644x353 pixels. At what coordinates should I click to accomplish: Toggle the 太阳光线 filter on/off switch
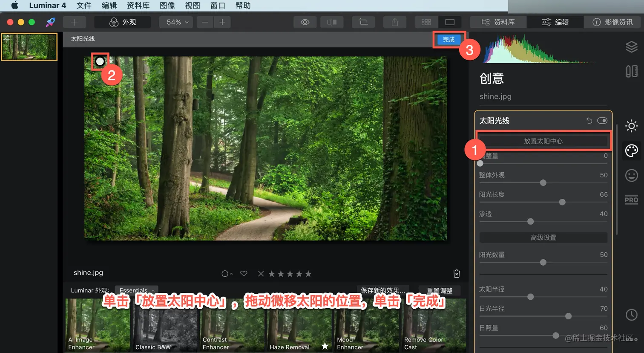click(x=602, y=121)
